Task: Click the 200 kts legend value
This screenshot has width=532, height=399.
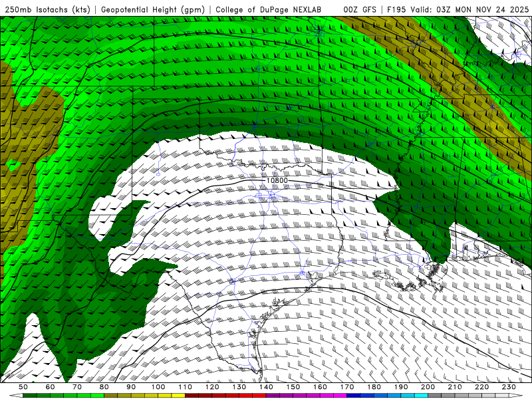Action: tap(428, 387)
